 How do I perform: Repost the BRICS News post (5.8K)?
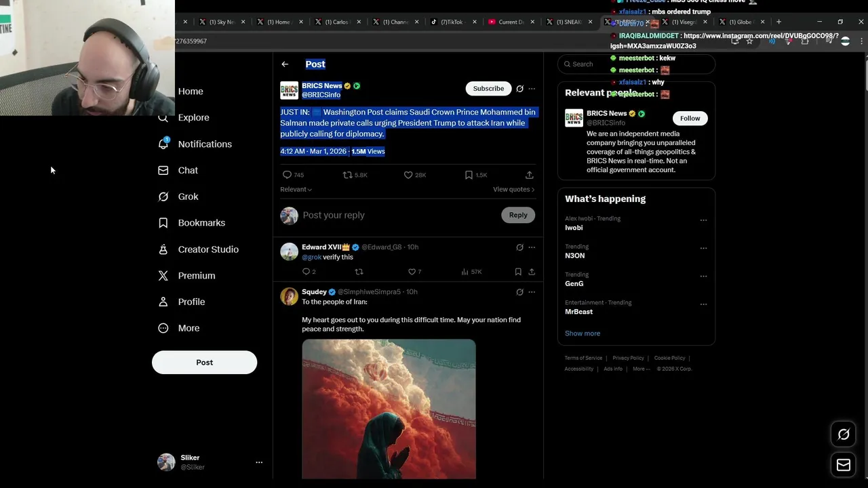355,175
